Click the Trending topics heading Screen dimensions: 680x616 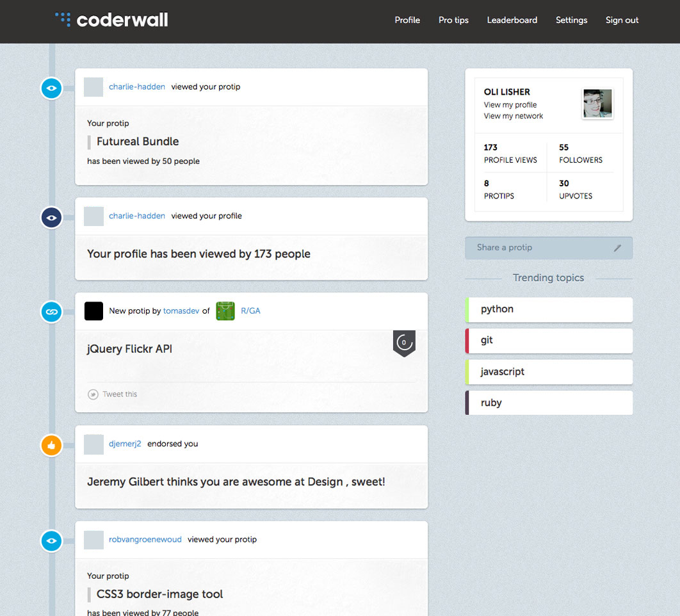click(548, 278)
